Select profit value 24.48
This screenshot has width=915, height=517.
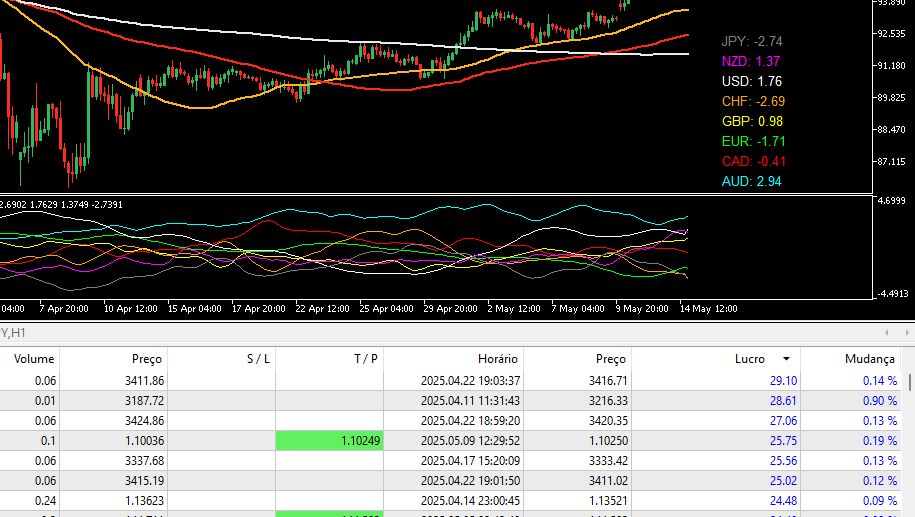click(x=783, y=501)
